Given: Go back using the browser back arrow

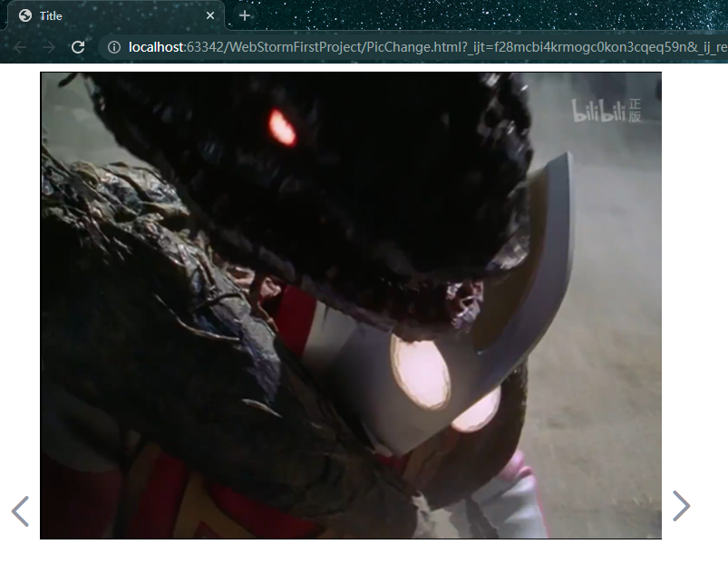Looking at the screenshot, I should (20, 47).
